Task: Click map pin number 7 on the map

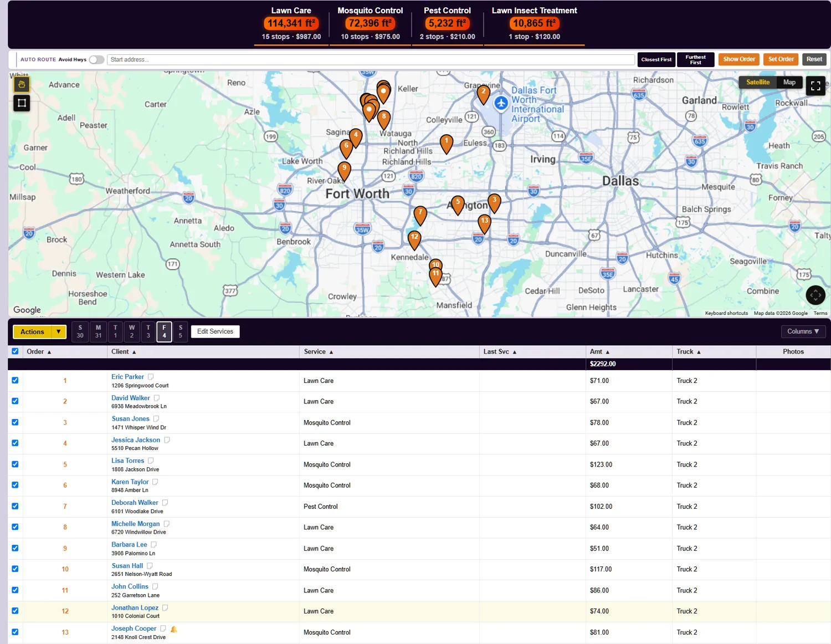Action: pyautogui.click(x=420, y=215)
